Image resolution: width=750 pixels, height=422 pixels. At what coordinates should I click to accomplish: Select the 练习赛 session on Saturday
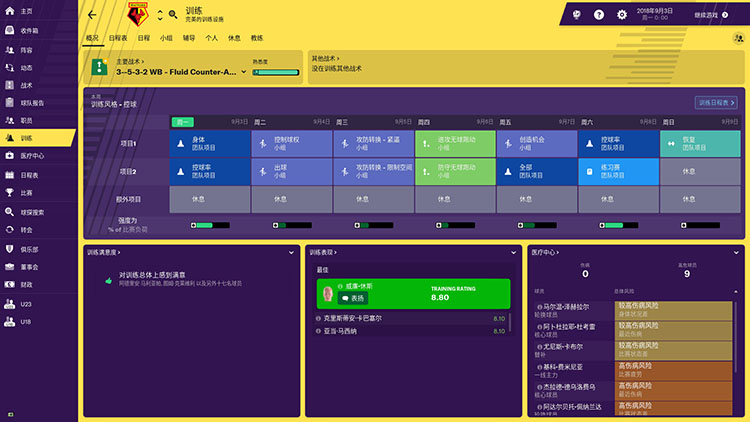(x=618, y=172)
